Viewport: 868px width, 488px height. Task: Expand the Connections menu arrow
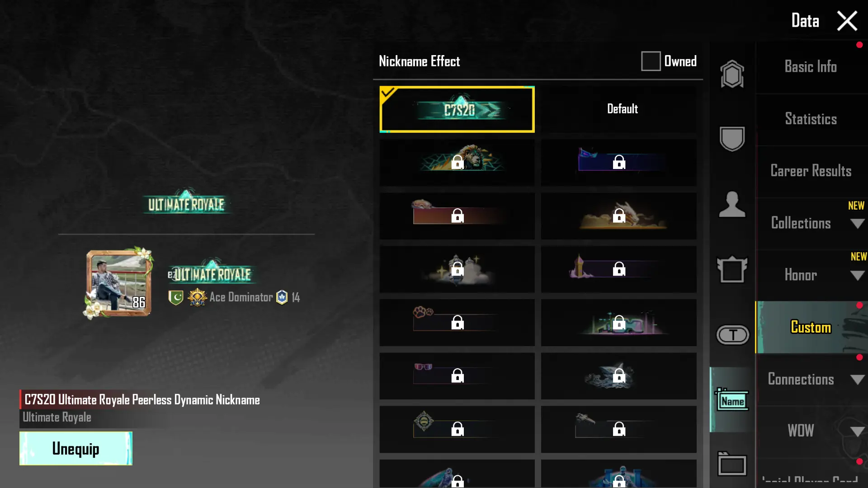(x=857, y=380)
